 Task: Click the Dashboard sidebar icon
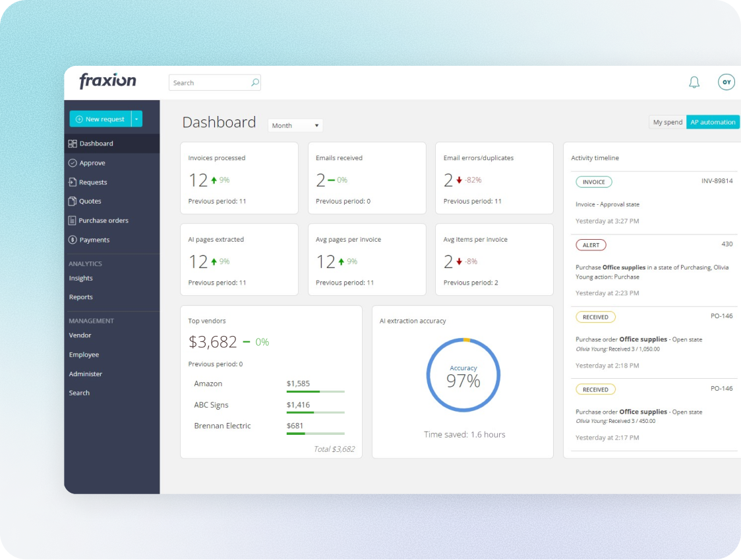(x=73, y=144)
